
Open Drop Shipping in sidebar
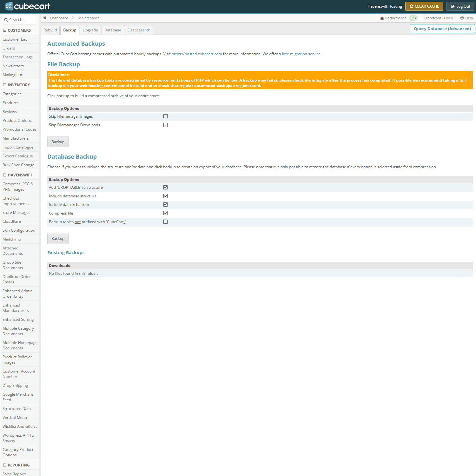(20, 386)
